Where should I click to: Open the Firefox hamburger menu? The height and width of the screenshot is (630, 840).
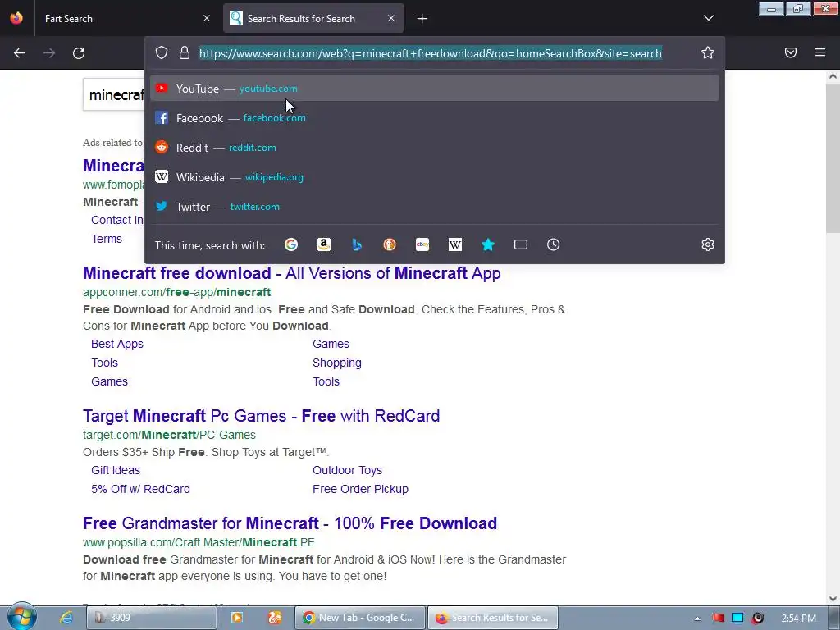[820, 52]
